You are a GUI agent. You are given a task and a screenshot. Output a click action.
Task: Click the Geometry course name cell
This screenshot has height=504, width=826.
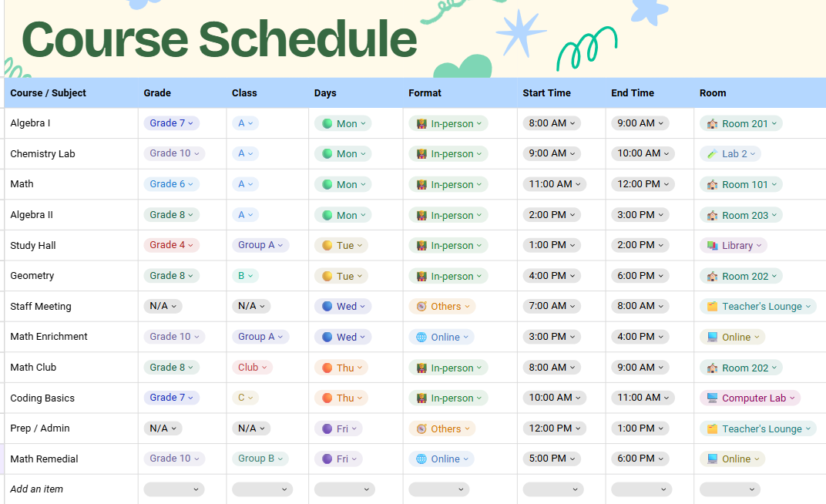pyautogui.click(x=32, y=276)
